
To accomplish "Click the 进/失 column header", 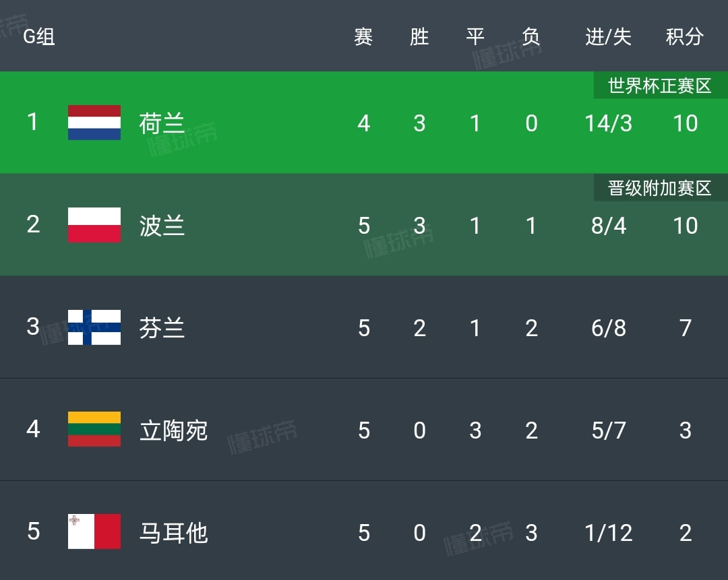I will [608, 36].
